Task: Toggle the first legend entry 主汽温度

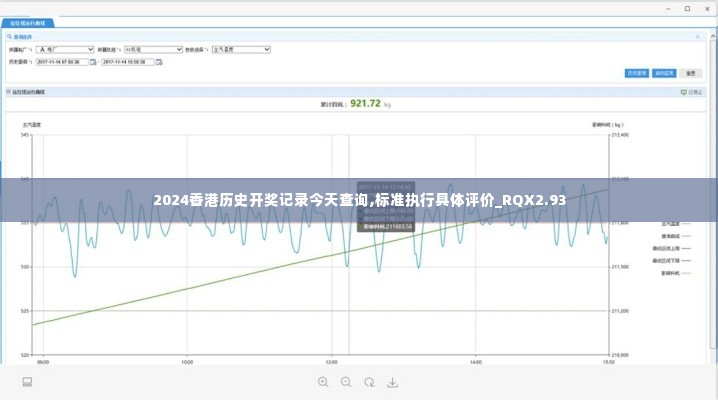Action: (676, 224)
